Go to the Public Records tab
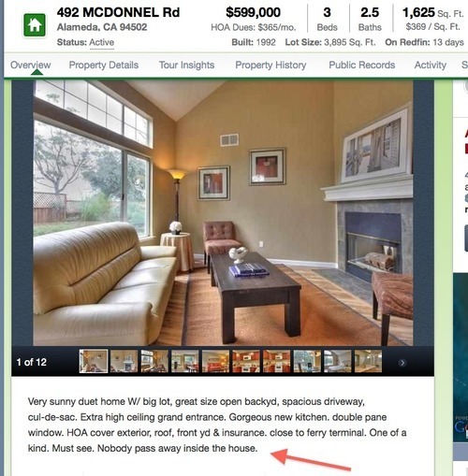This screenshot has height=476, width=468. (x=362, y=65)
